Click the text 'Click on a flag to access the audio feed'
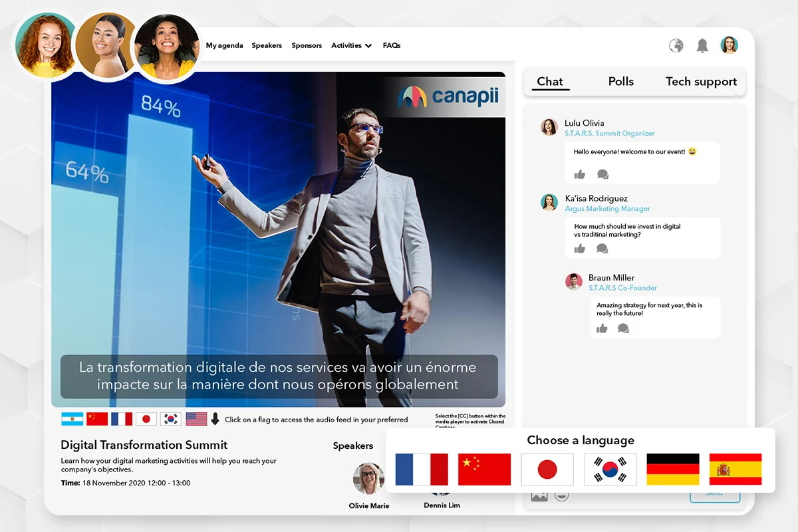 coord(317,420)
